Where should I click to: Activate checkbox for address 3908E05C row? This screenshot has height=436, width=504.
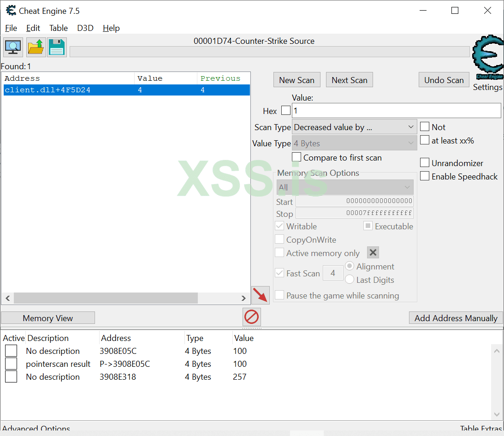coord(11,351)
